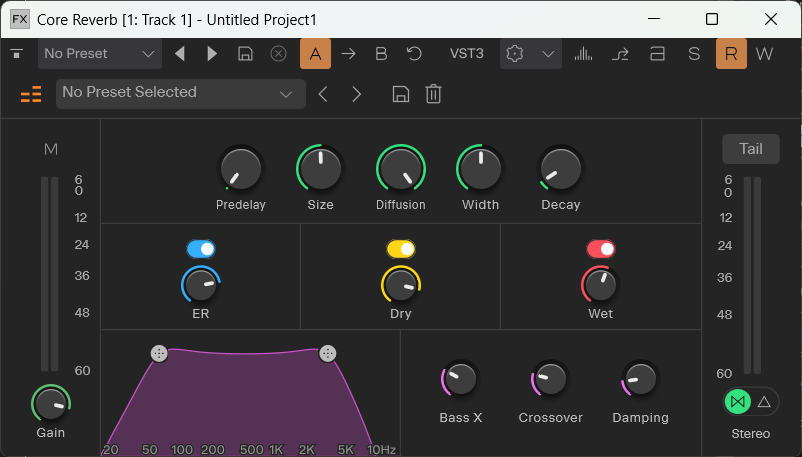The image size is (802, 457).
Task: Click the Size knob
Action: (x=320, y=169)
